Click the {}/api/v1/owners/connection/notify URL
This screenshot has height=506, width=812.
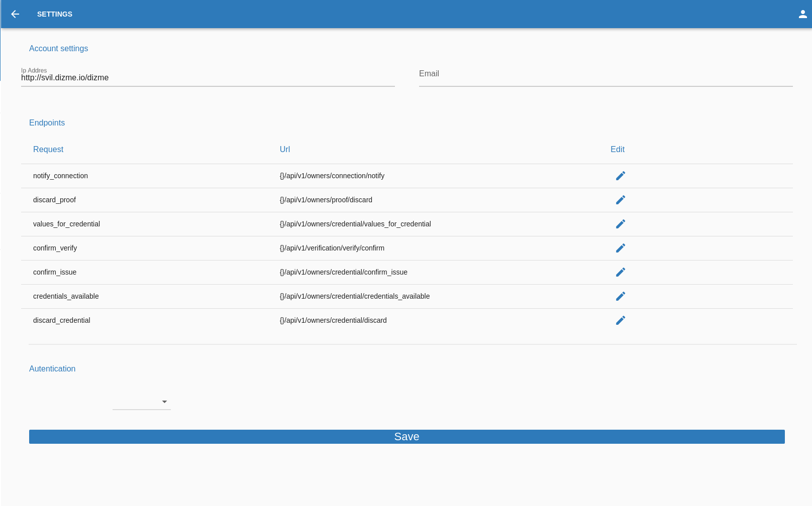pos(332,176)
